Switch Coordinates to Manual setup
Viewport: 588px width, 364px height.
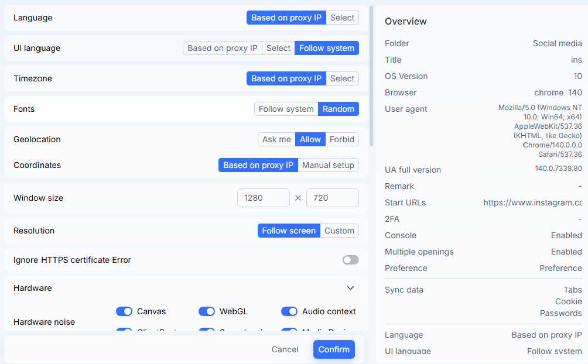pyautogui.click(x=328, y=165)
